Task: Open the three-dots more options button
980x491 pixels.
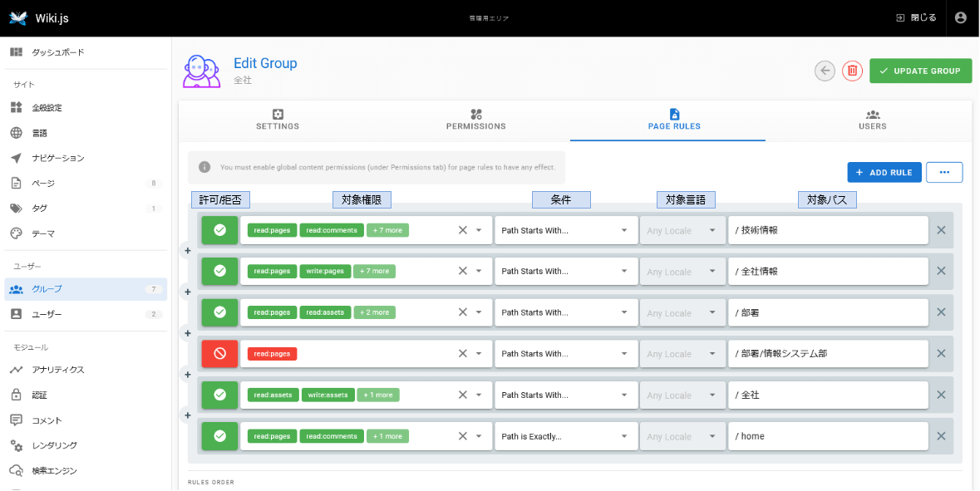Action: pos(944,172)
